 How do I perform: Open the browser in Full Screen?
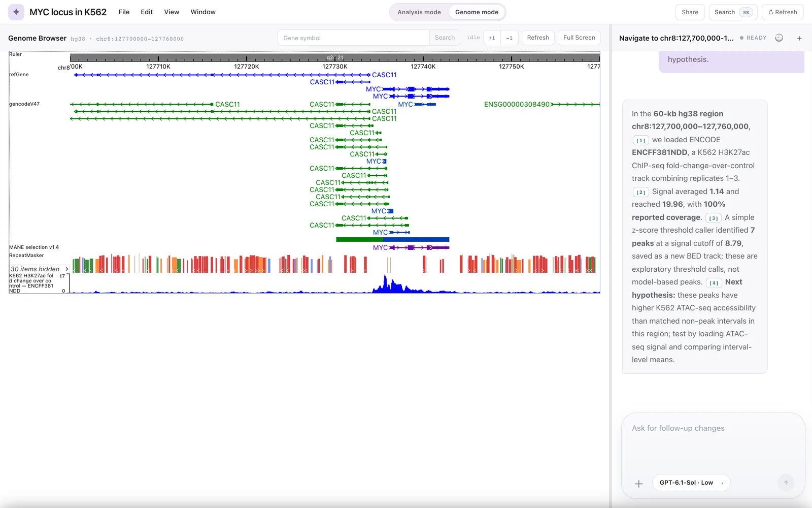[x=579, y=38]
